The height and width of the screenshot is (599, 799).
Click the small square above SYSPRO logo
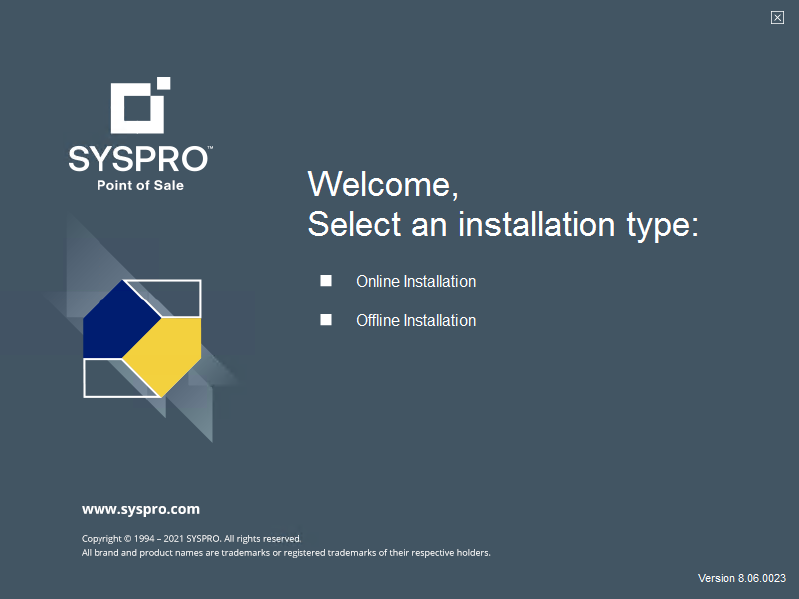[164, 83]
